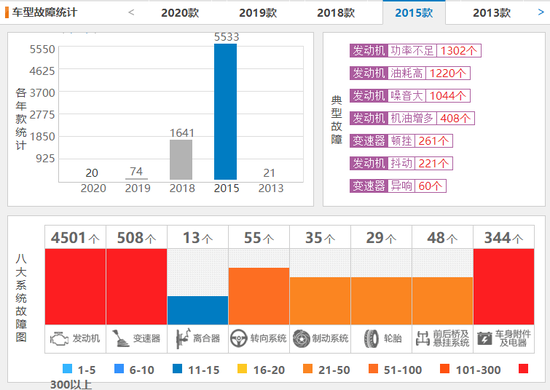This screenshot has width=550, height=390.
Task: Click the 1-5 legend color swatch
Action: click(x=67, y=369)
